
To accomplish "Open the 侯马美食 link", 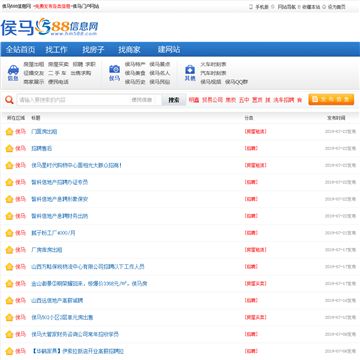I will 135,73.
